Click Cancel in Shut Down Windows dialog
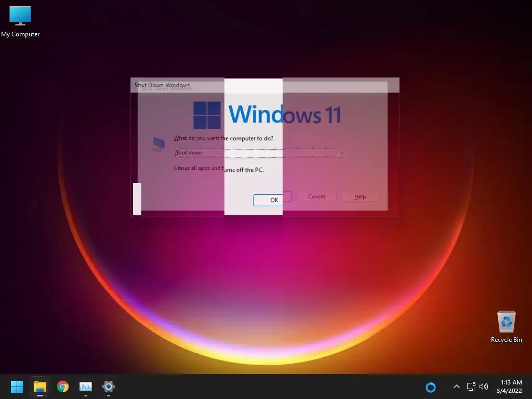 [316, 196]
